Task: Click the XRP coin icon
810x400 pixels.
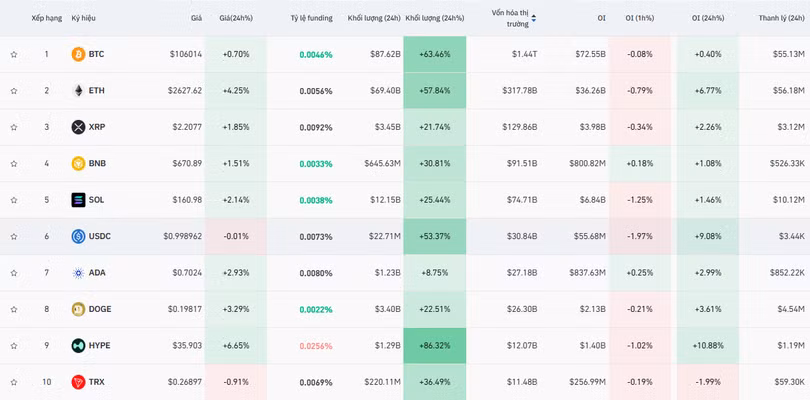Action: click(x=78, y=127)
